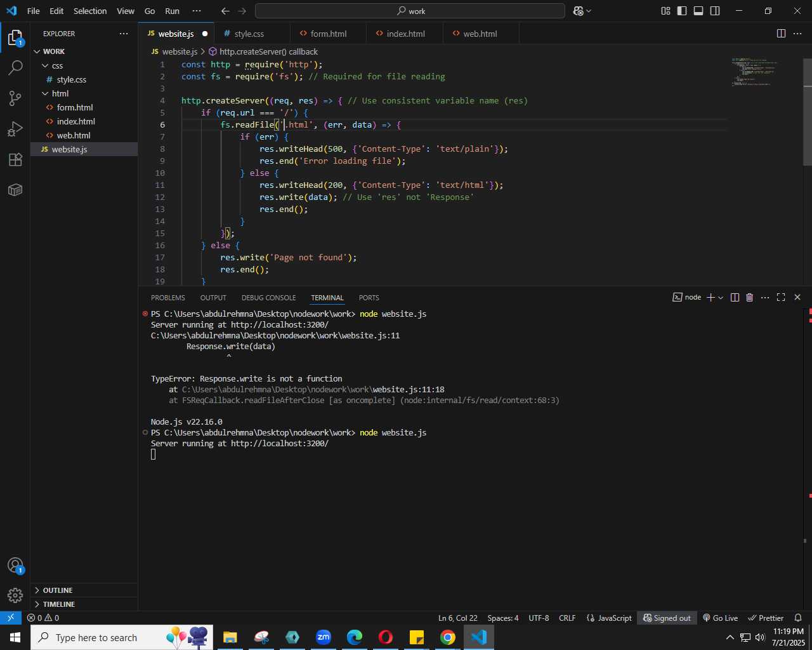Open the Explorer view in activity bar

15,38
